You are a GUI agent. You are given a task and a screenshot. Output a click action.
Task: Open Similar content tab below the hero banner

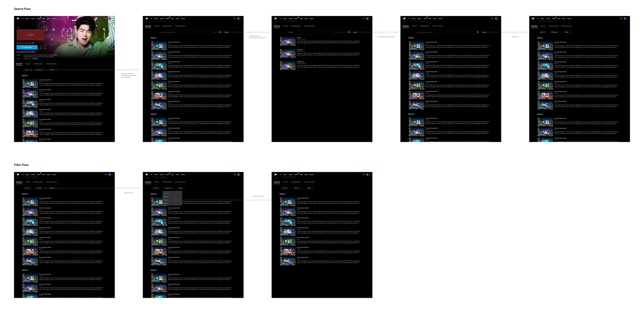52,64
